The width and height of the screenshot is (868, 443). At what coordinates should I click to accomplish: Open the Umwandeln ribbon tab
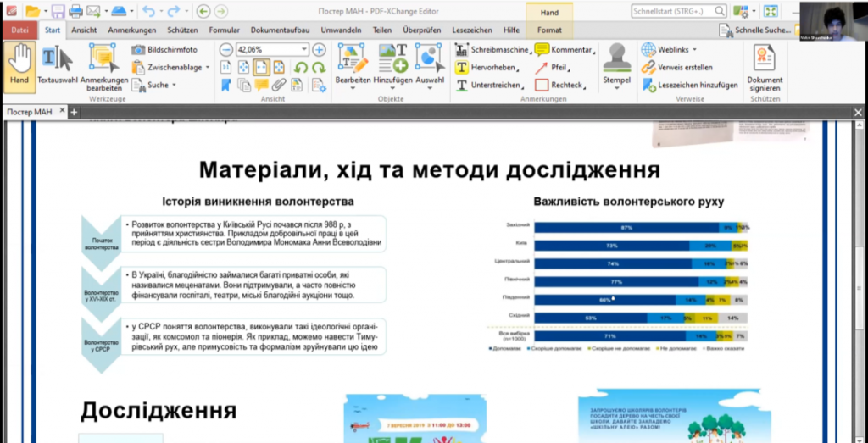point(341,30)
